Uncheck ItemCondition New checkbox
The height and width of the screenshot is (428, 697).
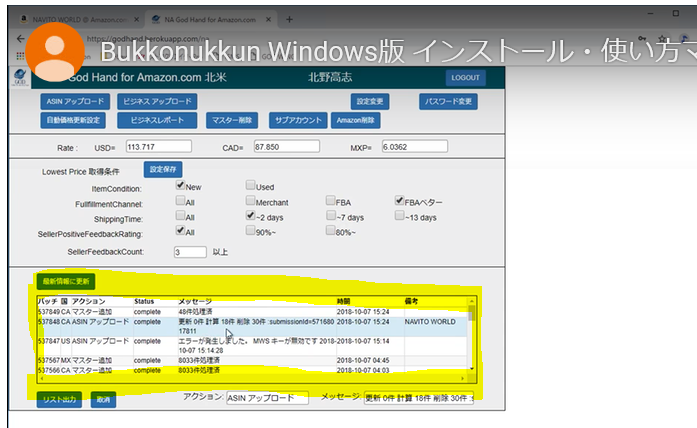click(x=180, y=185)
